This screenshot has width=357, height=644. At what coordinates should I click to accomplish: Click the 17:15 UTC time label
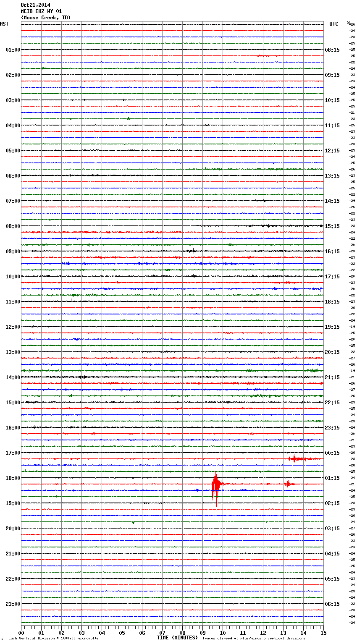tap(332, 277)
